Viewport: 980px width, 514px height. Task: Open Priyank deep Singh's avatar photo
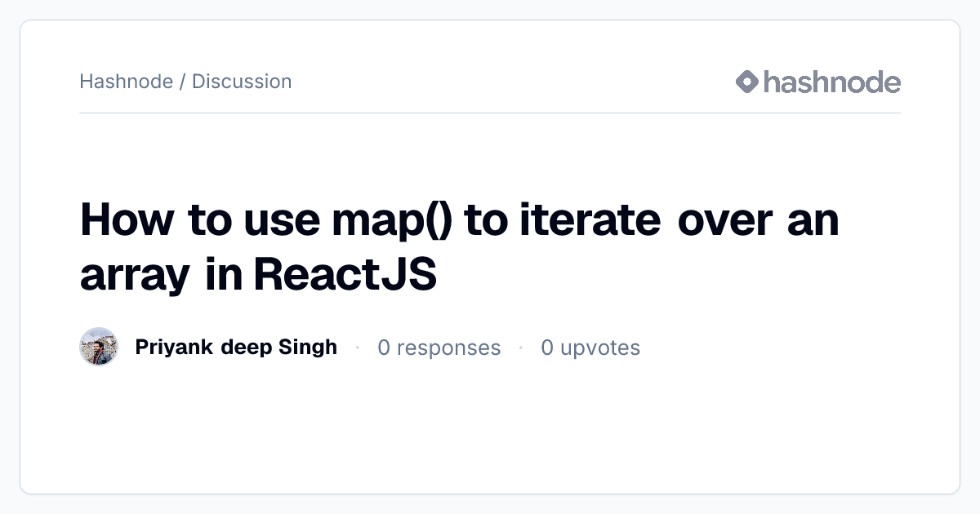point(99,347)
